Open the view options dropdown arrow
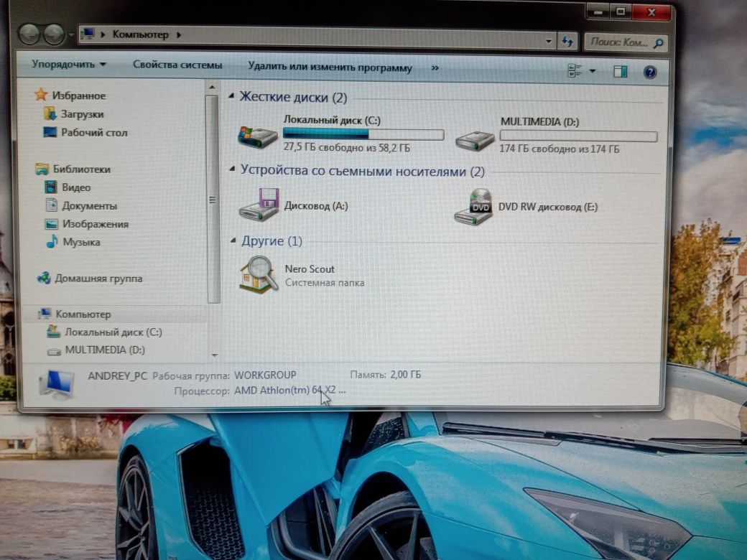Viewport: 747px width, 560px height. click(x=592, y=71)
